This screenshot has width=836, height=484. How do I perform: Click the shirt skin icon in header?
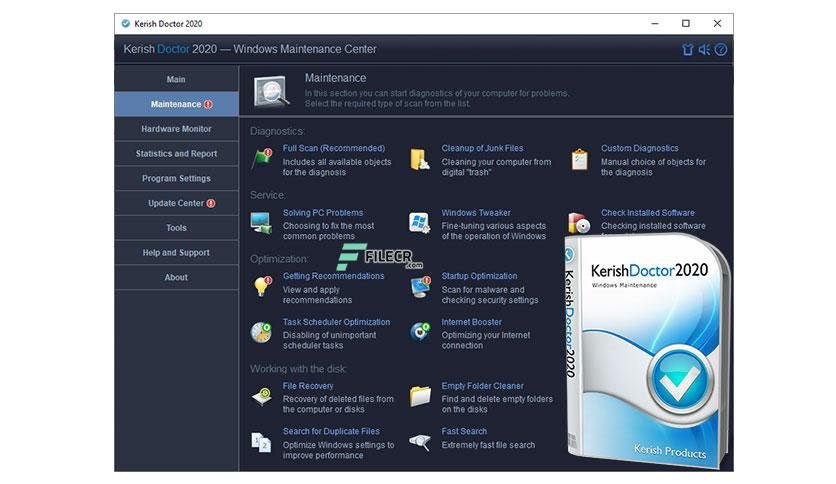click(x=688, y=50)
